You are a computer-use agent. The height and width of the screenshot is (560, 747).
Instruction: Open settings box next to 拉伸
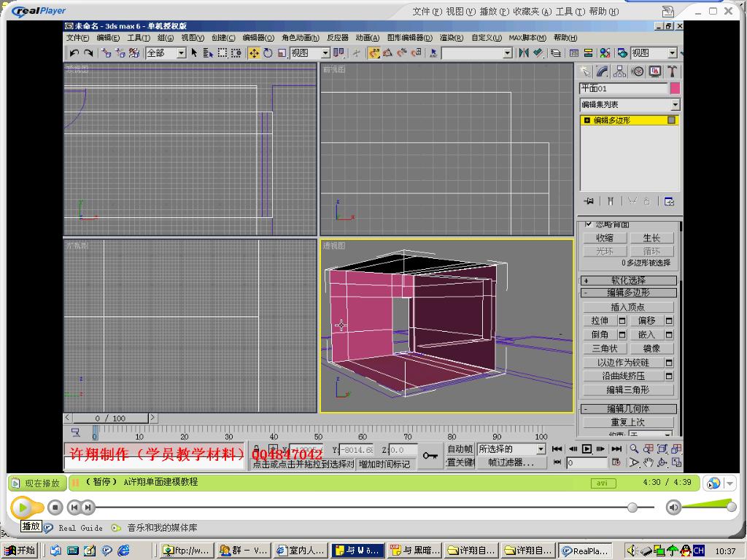click(x=622, y=321)
